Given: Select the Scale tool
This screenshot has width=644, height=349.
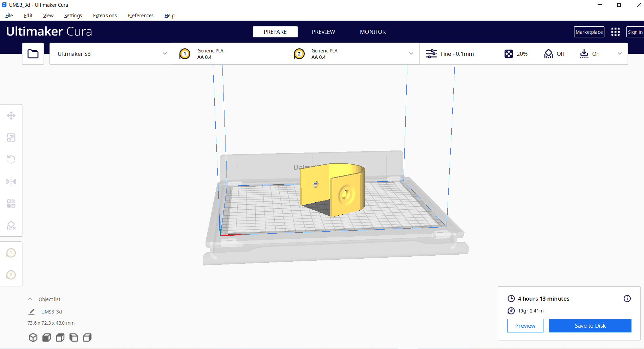Looking at the screenshot, I should [11, 138].
